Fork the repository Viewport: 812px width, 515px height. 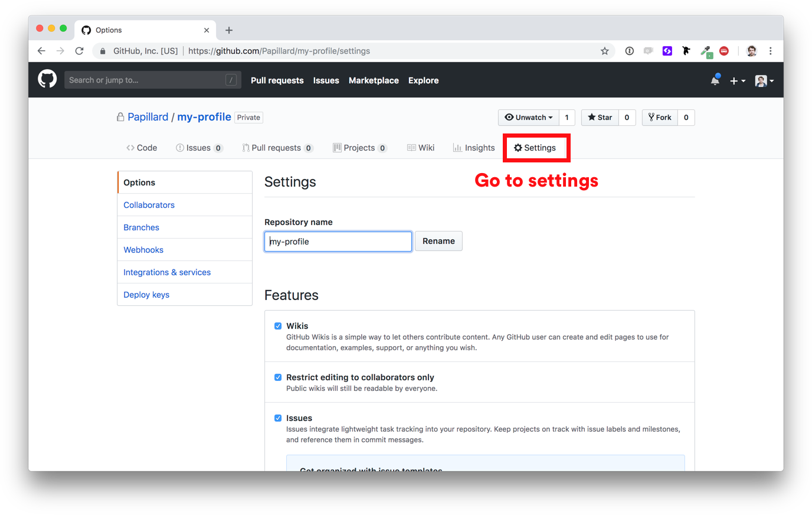[660, 118]
